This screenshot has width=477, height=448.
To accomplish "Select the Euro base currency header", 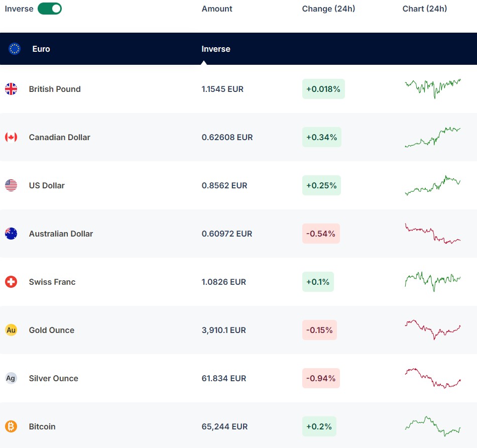I will tap(41, 49).
